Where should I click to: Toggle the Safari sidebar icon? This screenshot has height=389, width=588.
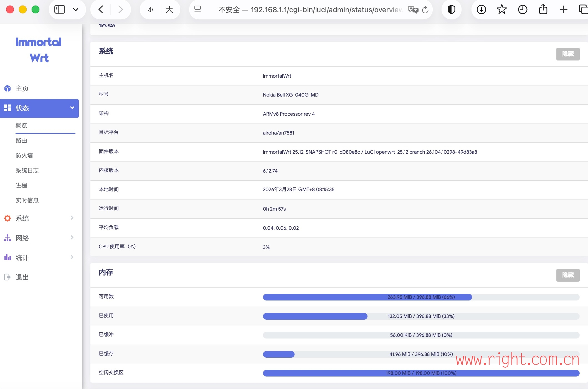point(60,10)
